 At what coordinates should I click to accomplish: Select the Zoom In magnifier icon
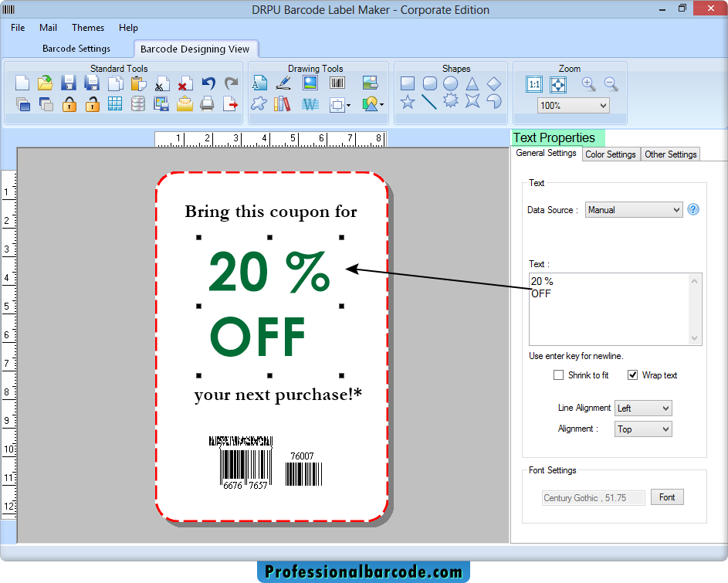(588, 85)
